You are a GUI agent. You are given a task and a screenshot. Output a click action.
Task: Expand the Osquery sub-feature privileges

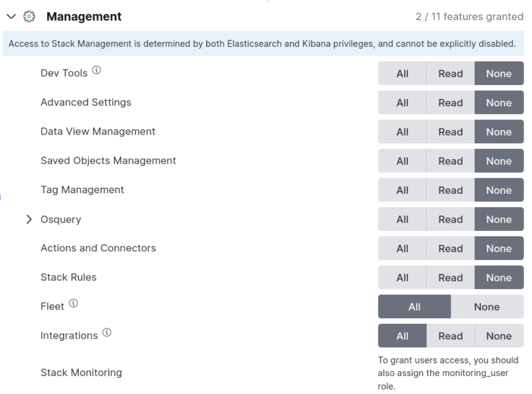click(x=29, y=220)
